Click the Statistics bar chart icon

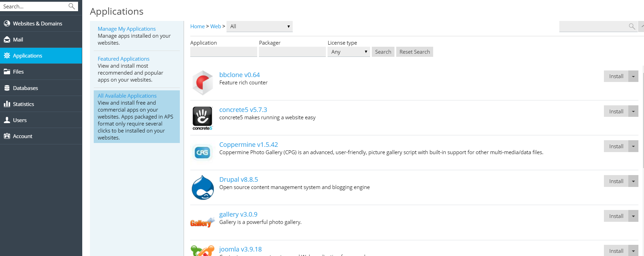click(x=7, y=104)
